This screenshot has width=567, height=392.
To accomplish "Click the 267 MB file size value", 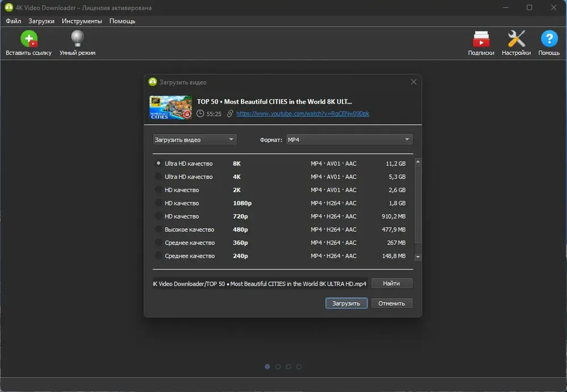I will coord(396,243).
